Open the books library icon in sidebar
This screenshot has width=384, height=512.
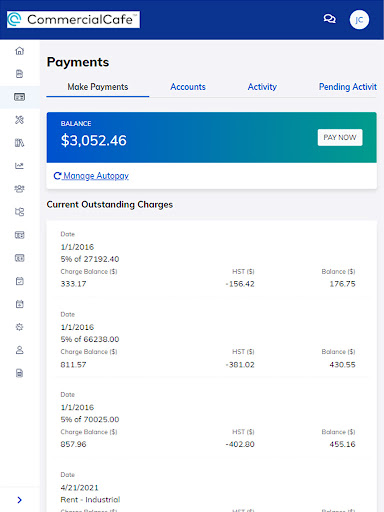point(20,143)
